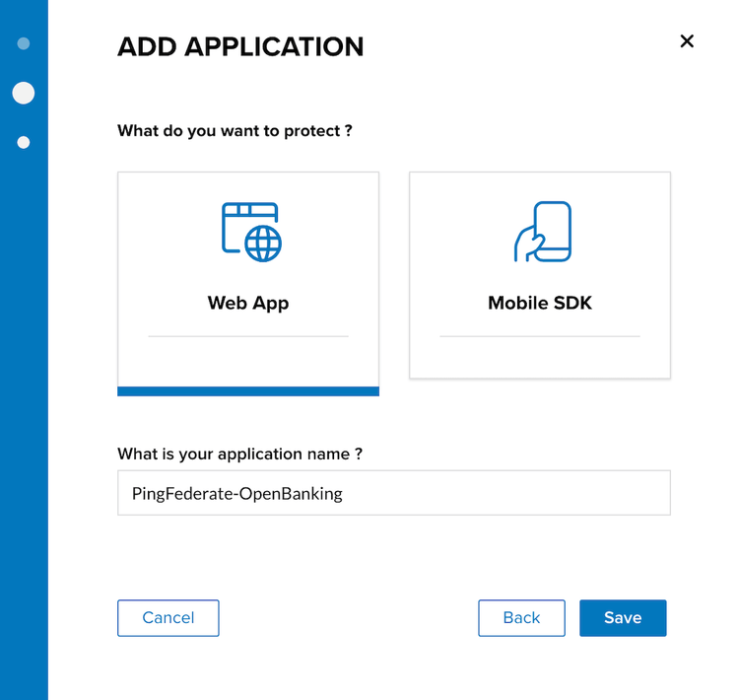Click the divider line below Web App label
The width and height of the screenshot is (739, 700).
click(x=248, y=336)
